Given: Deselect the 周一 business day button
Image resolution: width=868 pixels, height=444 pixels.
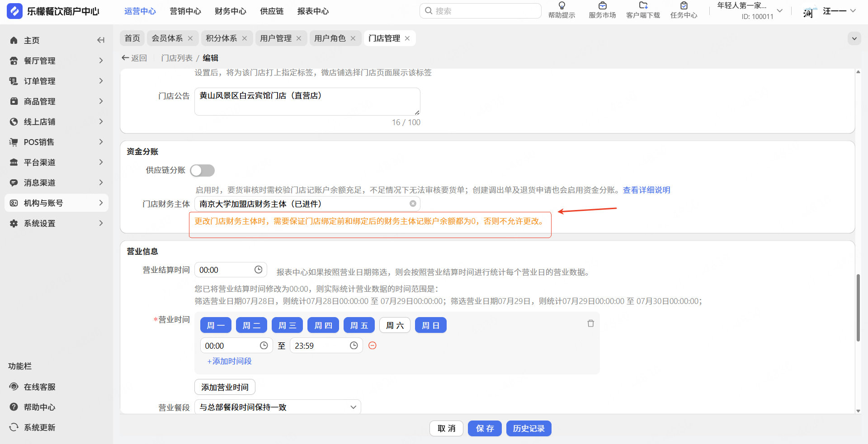Looking at the screenshot, I should pyautogui.click(x=216, y=325).
